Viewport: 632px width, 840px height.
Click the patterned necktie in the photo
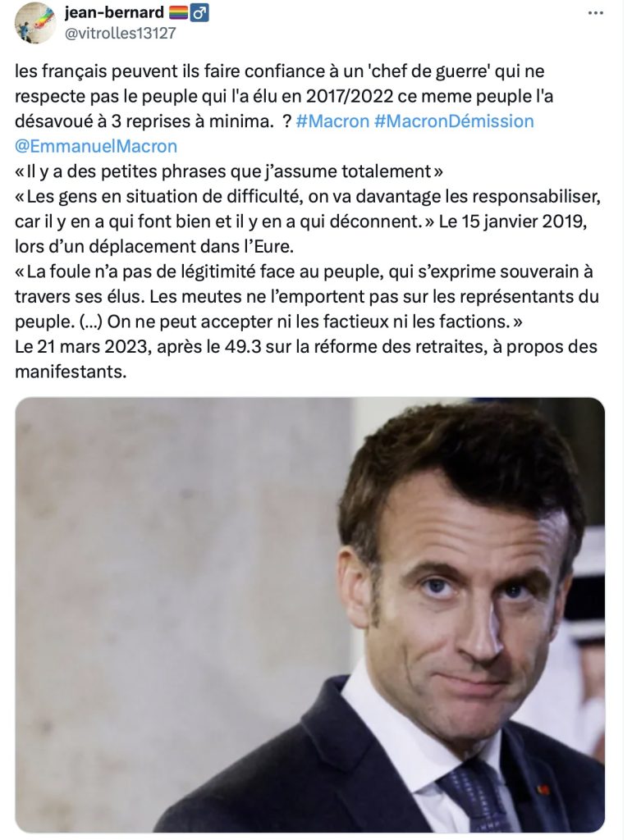click(472, 797)
